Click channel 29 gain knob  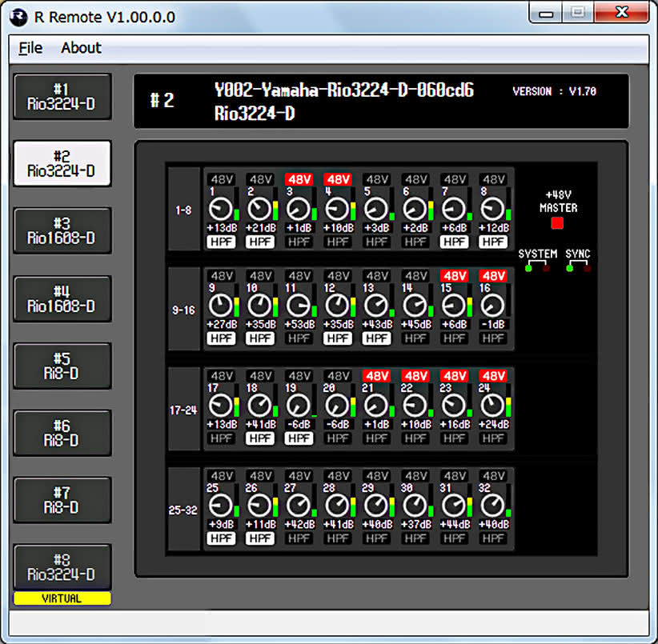[x=375, y=506]
